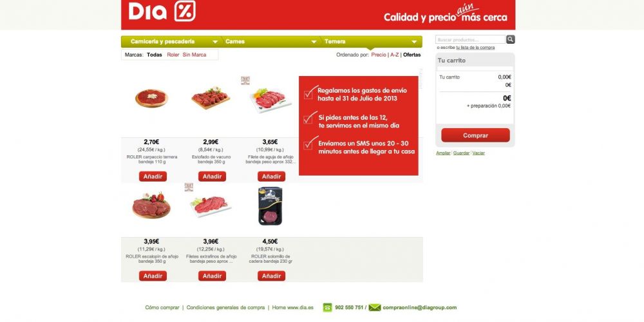Viewport: 644px width, 322px height.
Task: Expand the Ternera subcategory dropdown
Action: tap(414, 42)
